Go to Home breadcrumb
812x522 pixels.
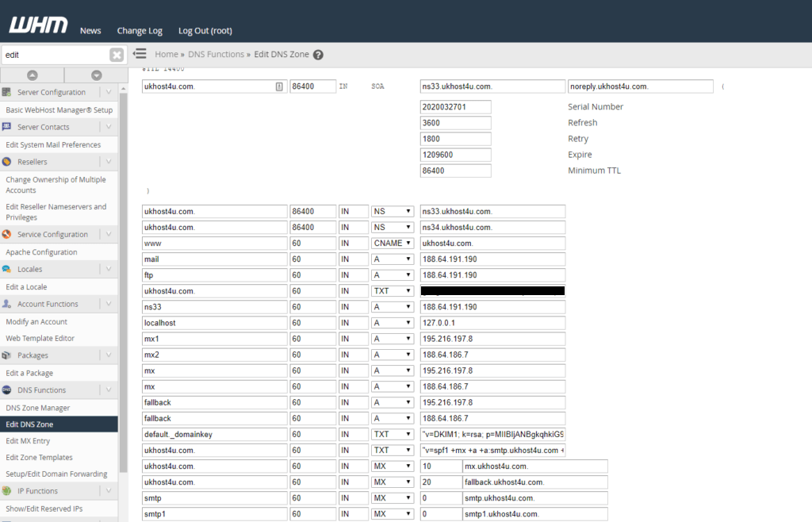coord(167,55)
